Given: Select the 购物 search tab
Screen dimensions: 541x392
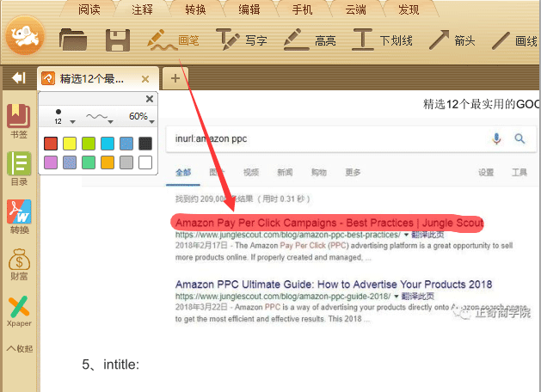Looking at the screenshot, I should coord(318,172).
